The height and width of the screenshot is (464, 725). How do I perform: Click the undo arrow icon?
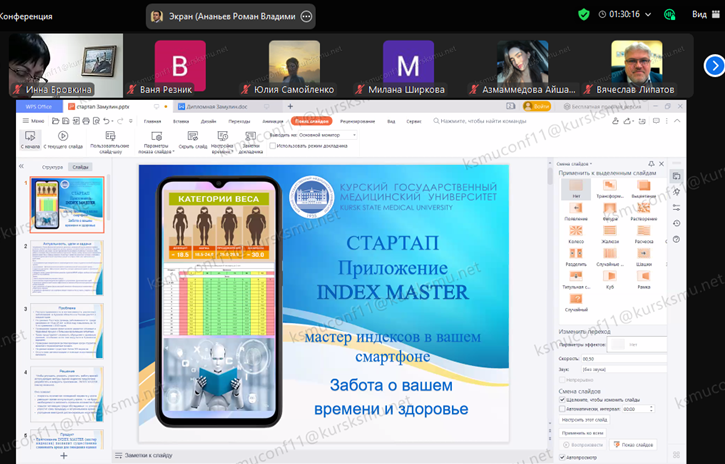pos(106,121)
